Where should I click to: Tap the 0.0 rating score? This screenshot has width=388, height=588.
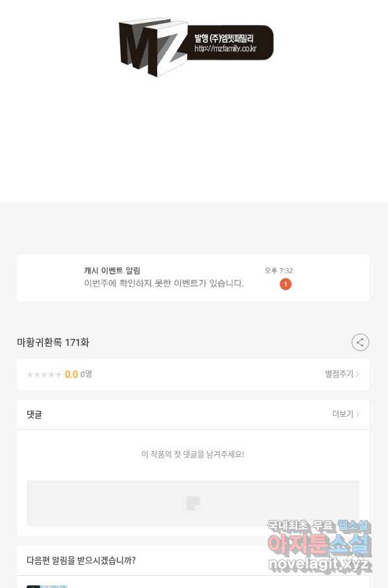[x=71, y=374]
